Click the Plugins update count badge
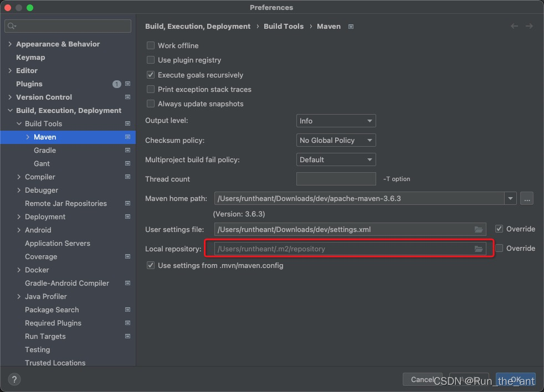This screenshot has width=544, height=392. pyautogui.click(x=117, y=84)
